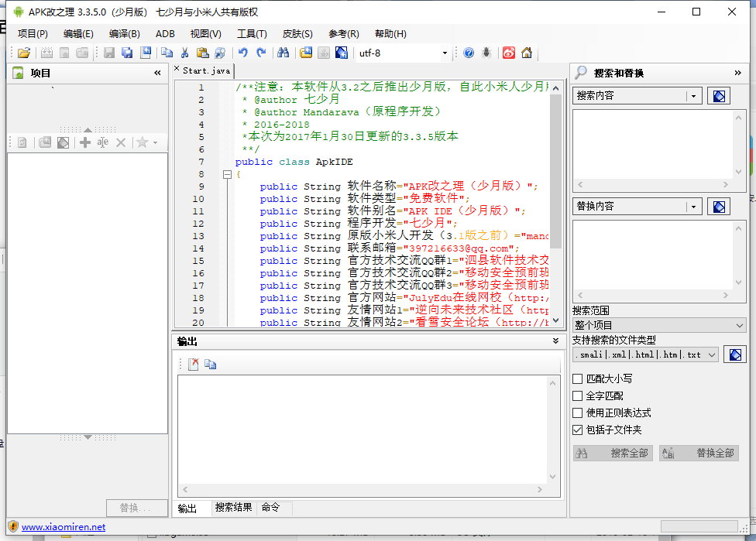Open a project with the folder icon

23,53
